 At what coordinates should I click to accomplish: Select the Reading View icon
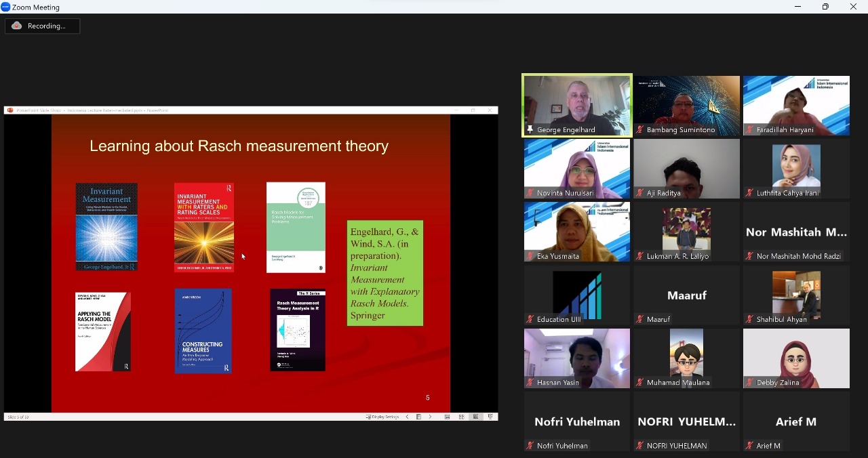475,417
